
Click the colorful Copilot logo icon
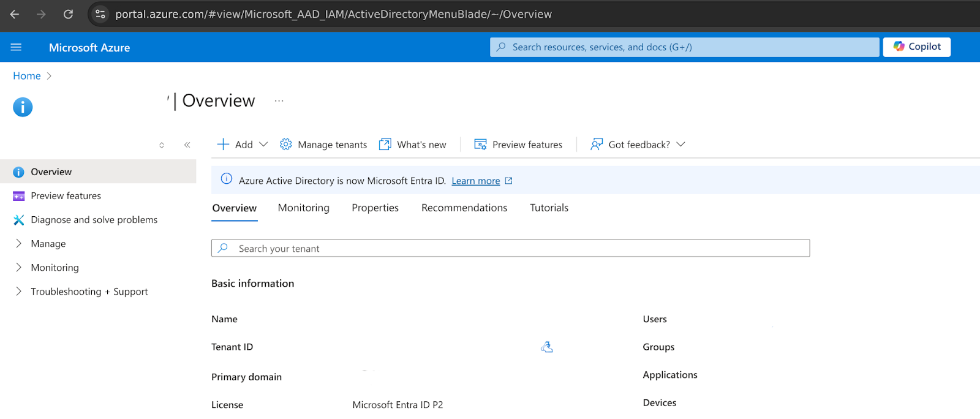(899, 47)
